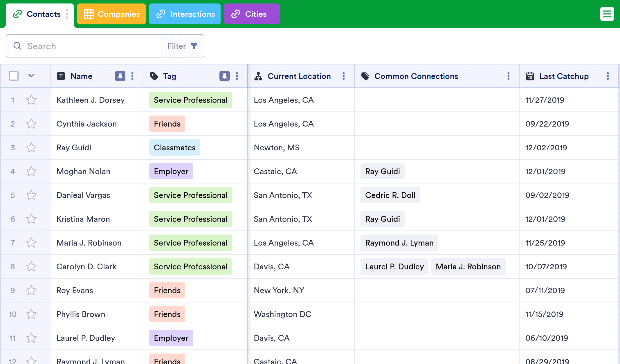This screenshot has width=620, height=364.
Task: Click the search magnifier icon
Action: pos(17,46)
